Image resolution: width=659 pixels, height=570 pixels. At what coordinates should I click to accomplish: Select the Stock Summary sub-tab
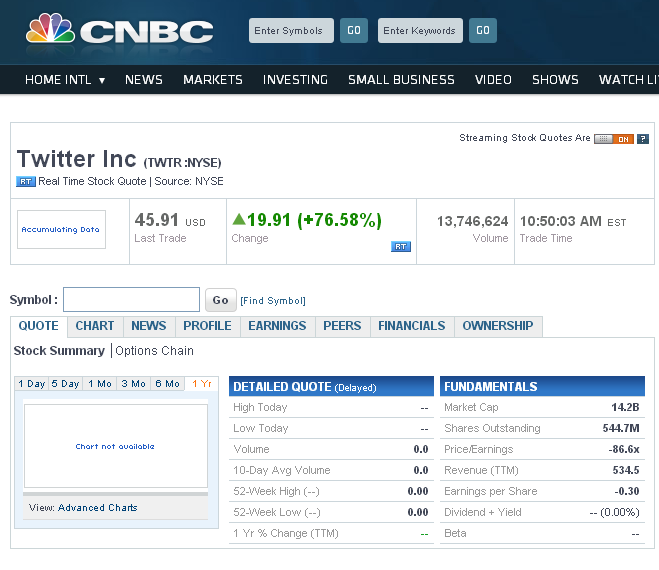point(59,351)
